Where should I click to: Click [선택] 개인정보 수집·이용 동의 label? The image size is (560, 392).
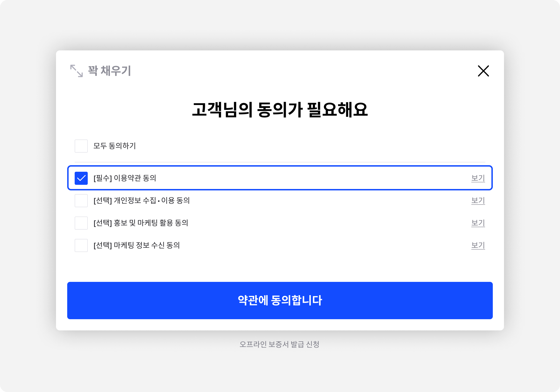click(x=142, y=201)
